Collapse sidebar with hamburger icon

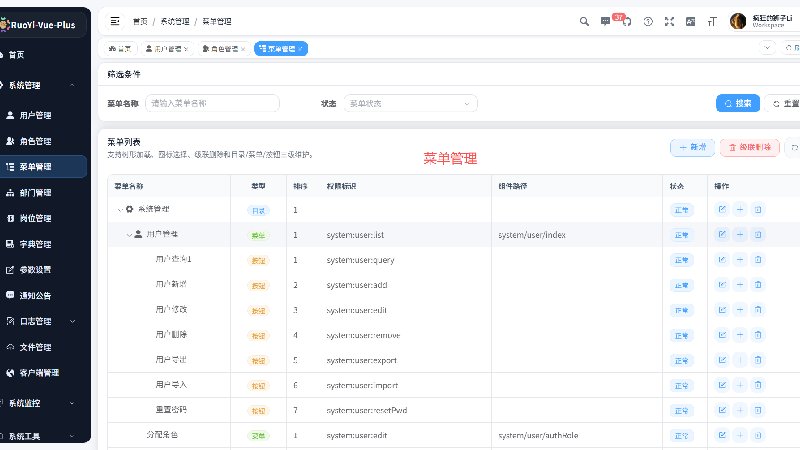click(115, 21)
